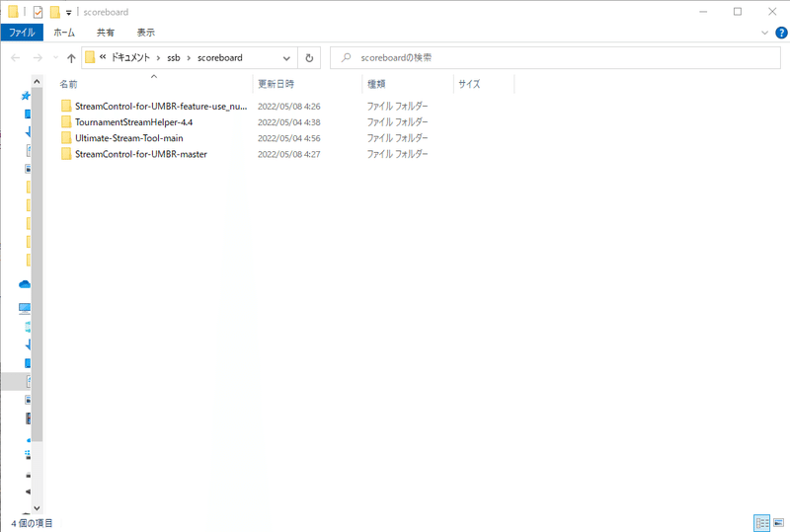The image size is (790, 532).
Task: Click the New Folder icon in the title bar
Action: [55, 12]
